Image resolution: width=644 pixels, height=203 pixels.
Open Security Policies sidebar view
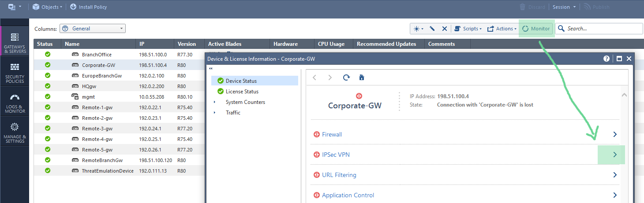[15, 73]
